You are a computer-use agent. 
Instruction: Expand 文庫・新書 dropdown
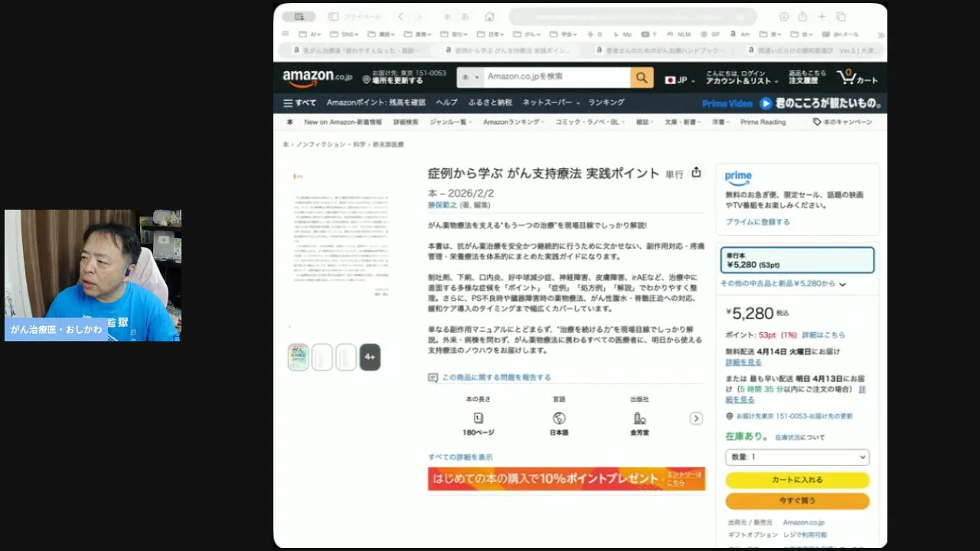[683, 122]
